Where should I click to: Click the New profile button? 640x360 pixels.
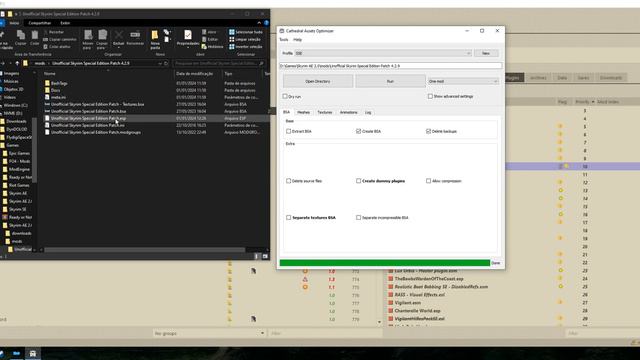coord(486,53)
